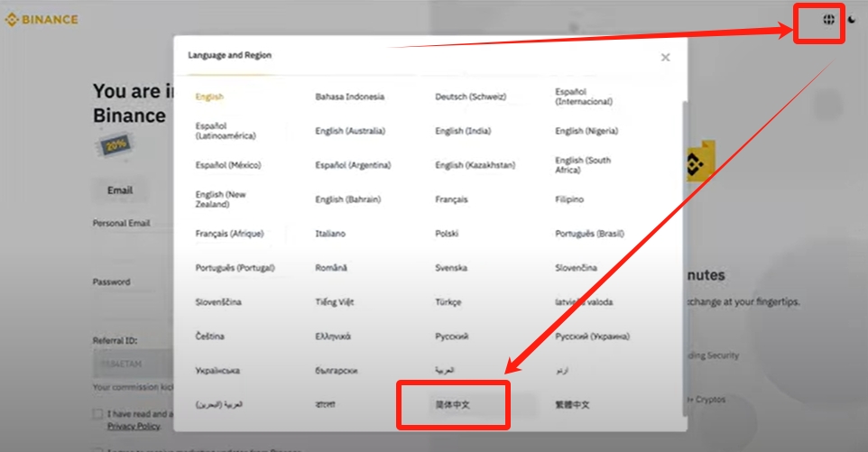868x452 pixels.
Task: Select Español (Internacional) language
Action: (584, 97)
